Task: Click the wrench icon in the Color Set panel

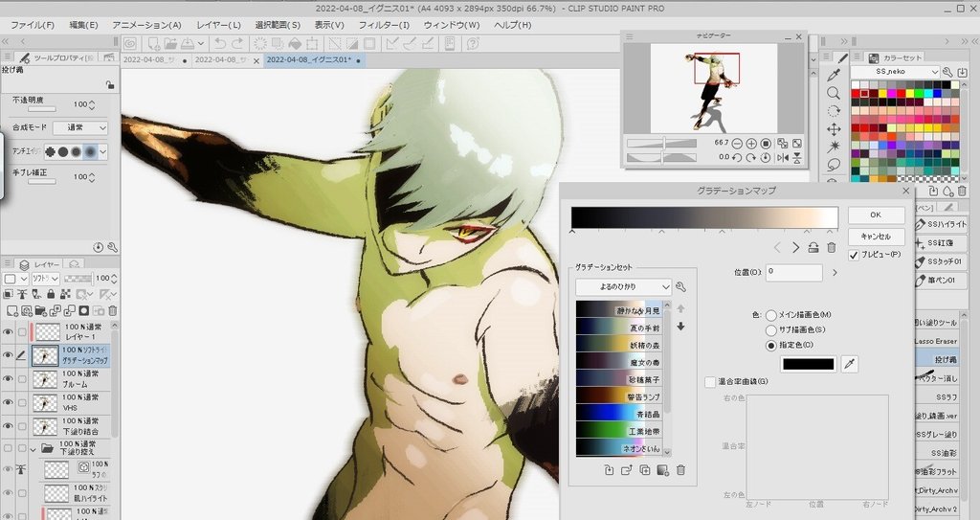Action: coord(947,72)
